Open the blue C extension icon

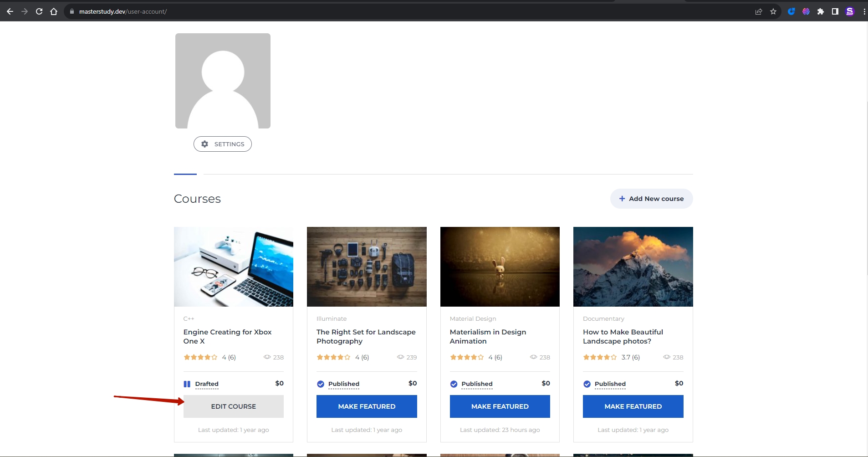[x=791, y=11]
